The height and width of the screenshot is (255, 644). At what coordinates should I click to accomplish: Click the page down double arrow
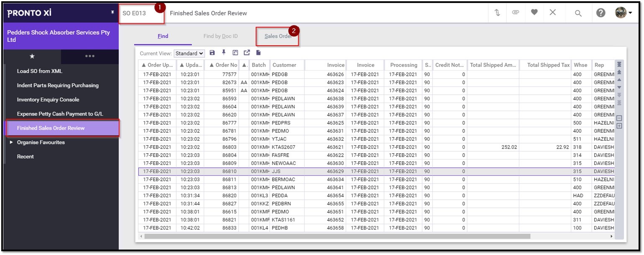pyautogui.click(x=619, y=95)
